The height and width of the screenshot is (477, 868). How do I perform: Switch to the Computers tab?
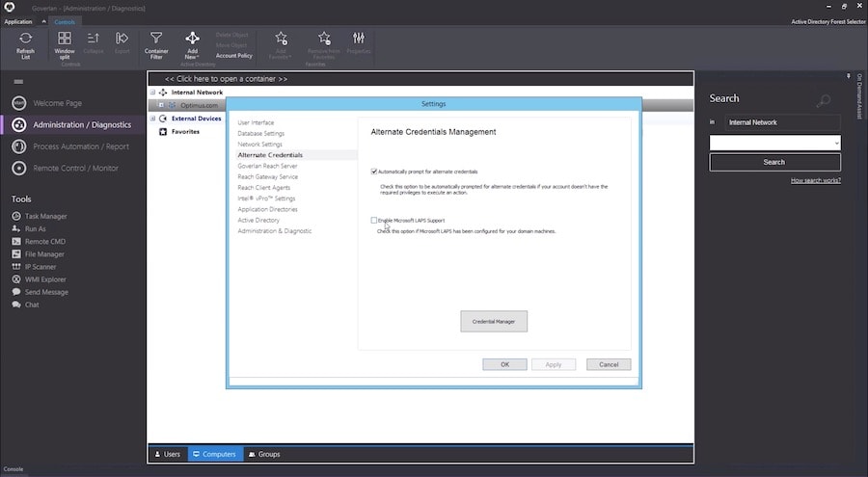coord(215,454)
